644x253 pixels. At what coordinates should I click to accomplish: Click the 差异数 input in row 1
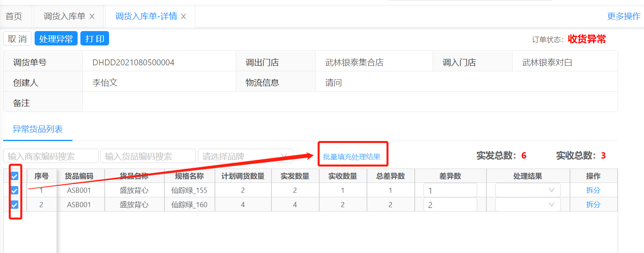pos(450,190)
